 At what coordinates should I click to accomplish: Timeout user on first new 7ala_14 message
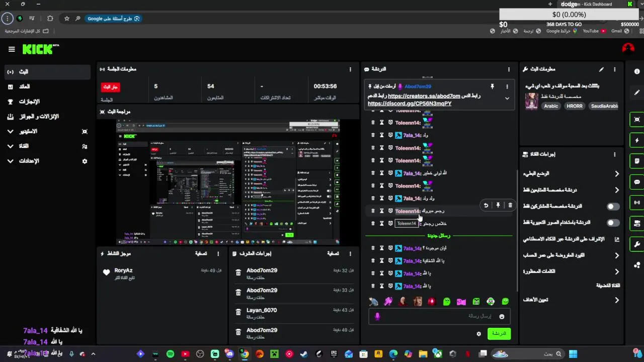[x=381, y=248]
